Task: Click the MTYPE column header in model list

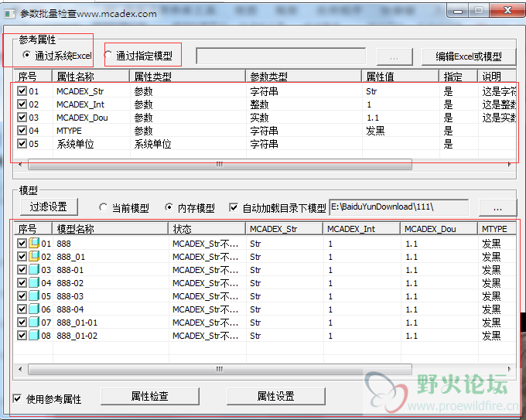Action: click(497, 229)
